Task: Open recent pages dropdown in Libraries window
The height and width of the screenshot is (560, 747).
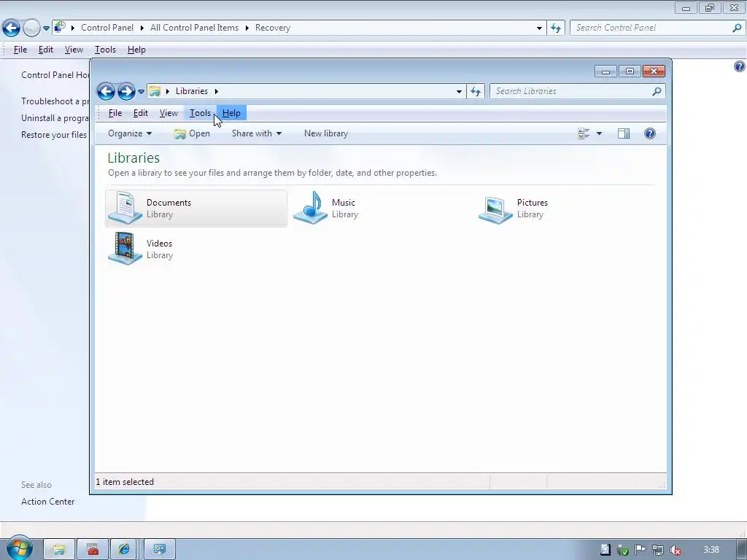Action: click(141, 91)
